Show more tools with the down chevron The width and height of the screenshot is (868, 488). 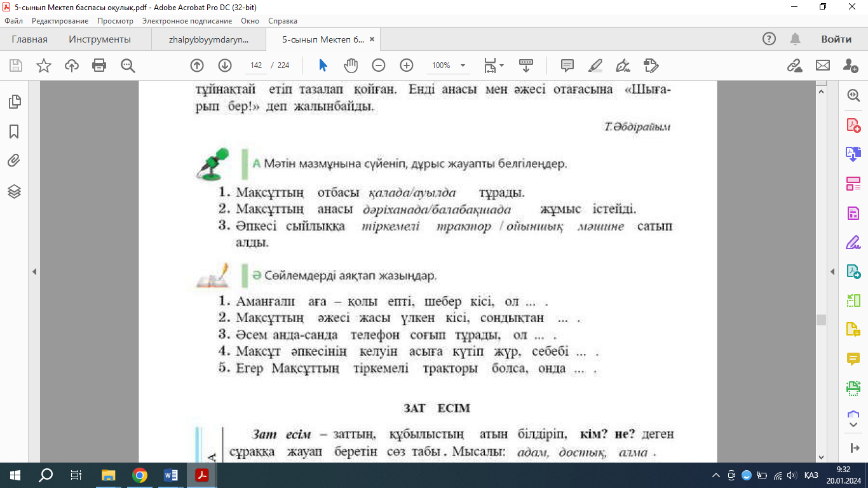tap(853, 424)
